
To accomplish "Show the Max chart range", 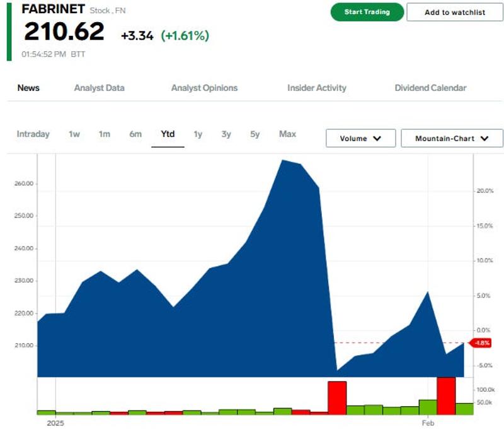I will point(288,134).
